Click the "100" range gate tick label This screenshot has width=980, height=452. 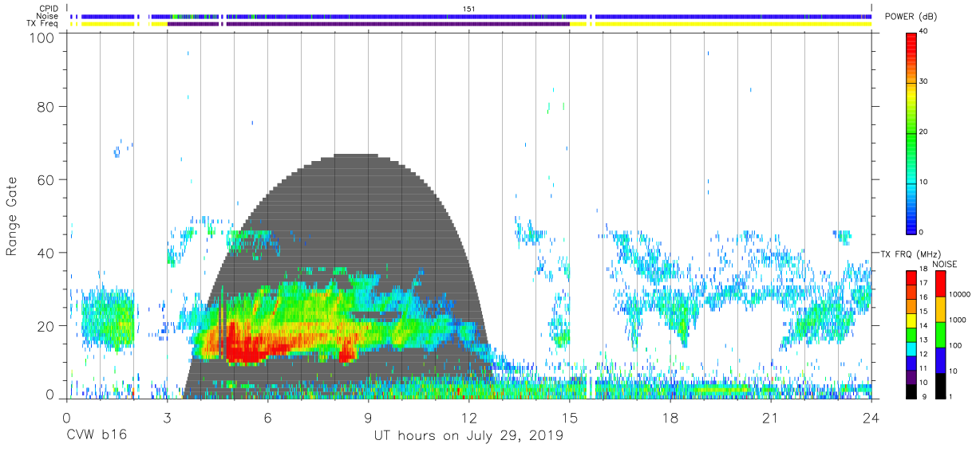[41, 37]
